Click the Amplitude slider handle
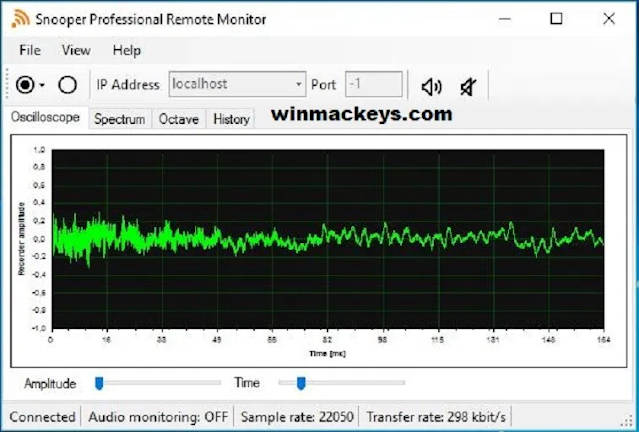 pyautogui.click(x=99, y=383)
